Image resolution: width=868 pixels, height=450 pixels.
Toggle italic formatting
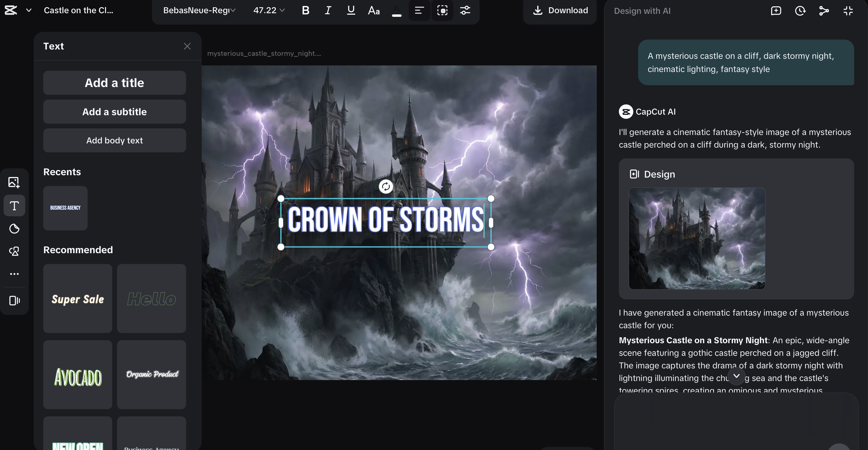[328, 10]
